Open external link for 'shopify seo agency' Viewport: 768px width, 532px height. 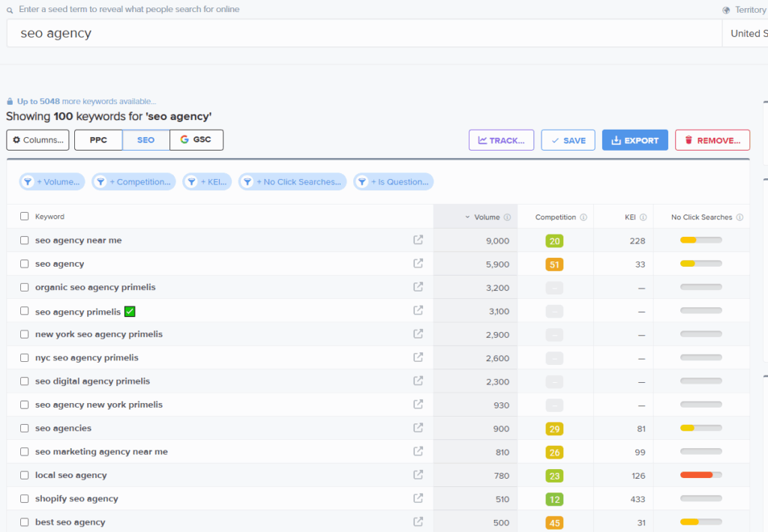[418, 498]
